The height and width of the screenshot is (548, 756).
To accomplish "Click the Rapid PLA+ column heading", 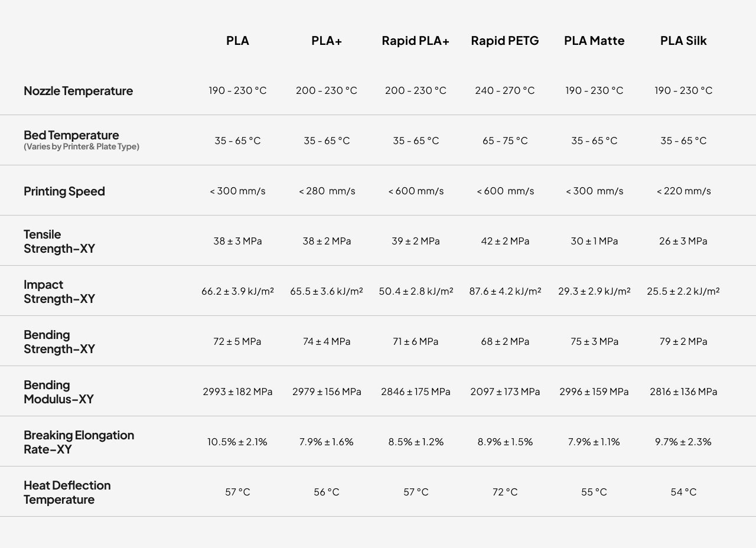I will click(x=415, y=41).
